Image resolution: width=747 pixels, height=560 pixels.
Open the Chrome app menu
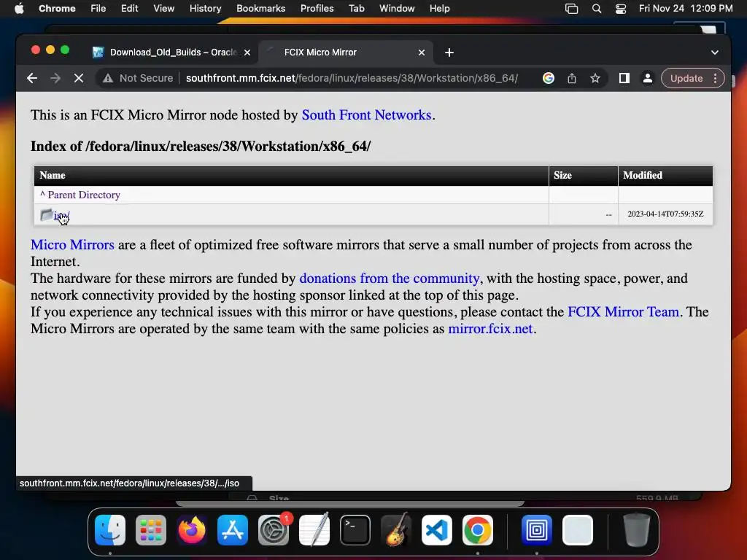click(57, 8)
